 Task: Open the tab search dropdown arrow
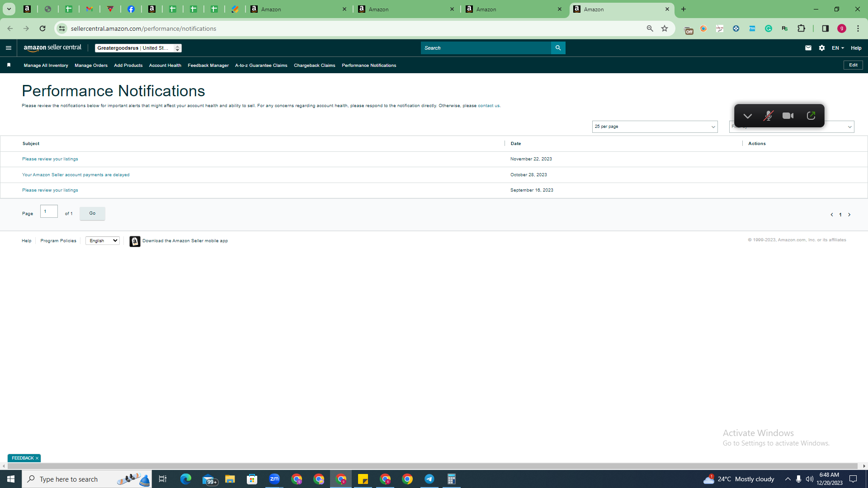[9, 9]
